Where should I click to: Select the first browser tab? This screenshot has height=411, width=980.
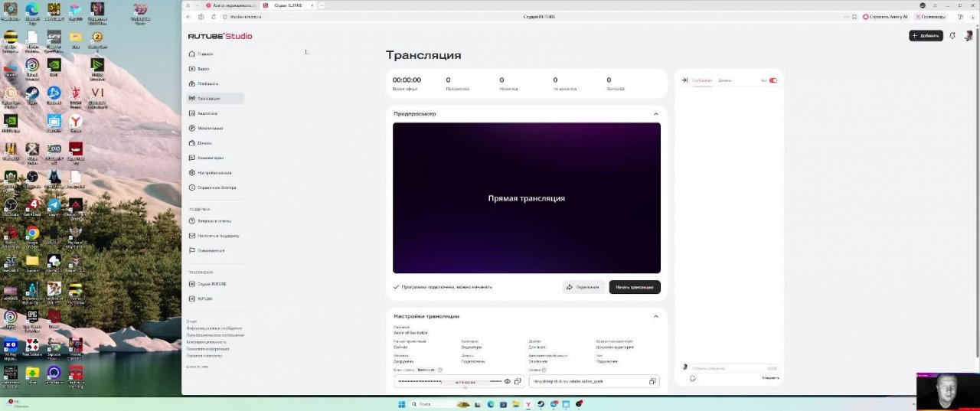(x=232, y=5)
